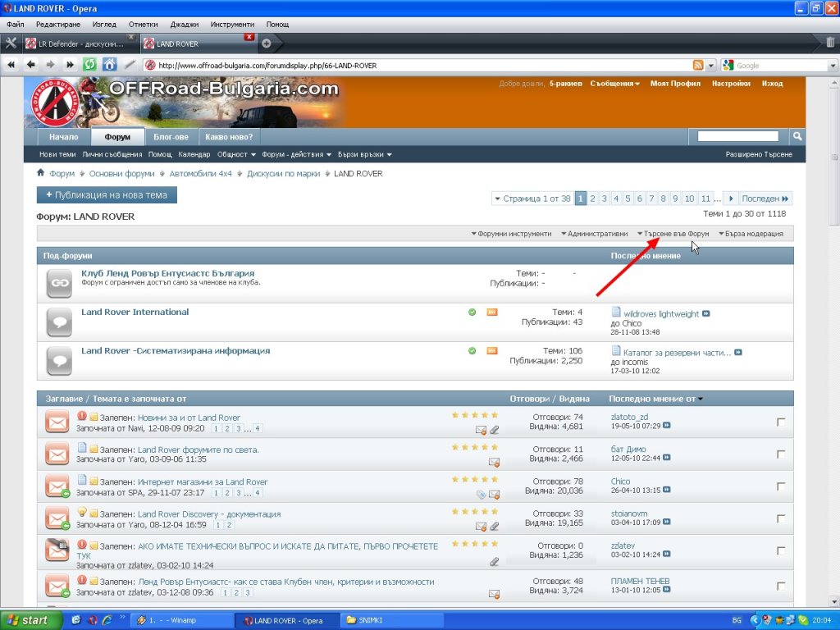Click attachment paperclip on Land Rover Discovery - документация row

click(495, 527)
